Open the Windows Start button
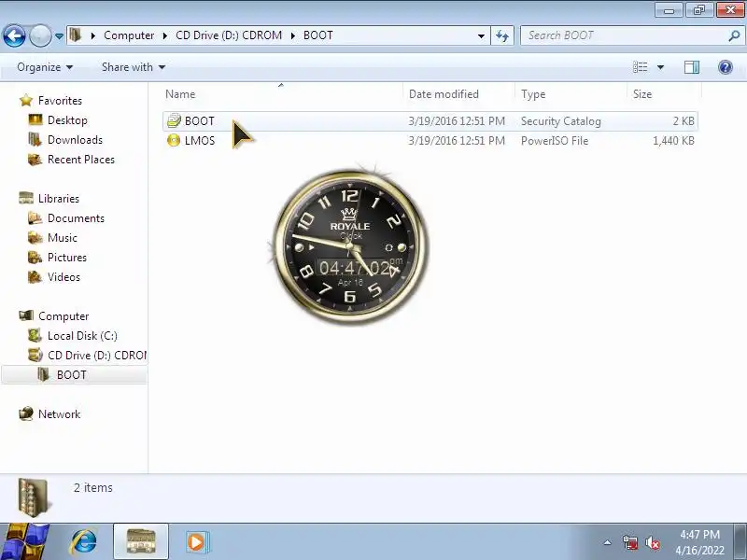The height and width of the screenshot is (560, 747). point(24,542)
